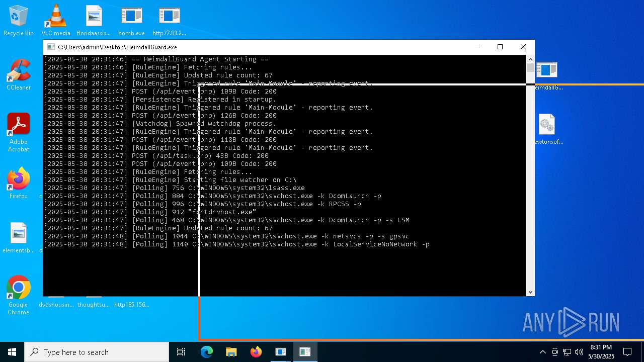Viewport: 644px width, 362px height.
Task: Select the http77.83.2 desktop file
Action: (169, 21)
